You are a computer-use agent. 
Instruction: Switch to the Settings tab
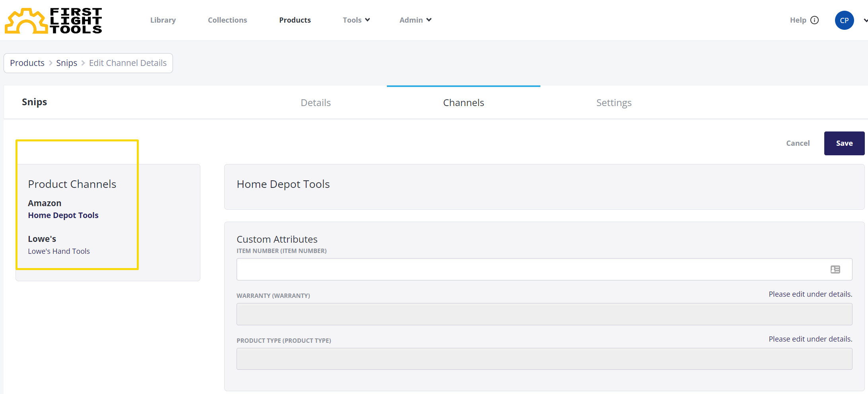tap(614, 103)
